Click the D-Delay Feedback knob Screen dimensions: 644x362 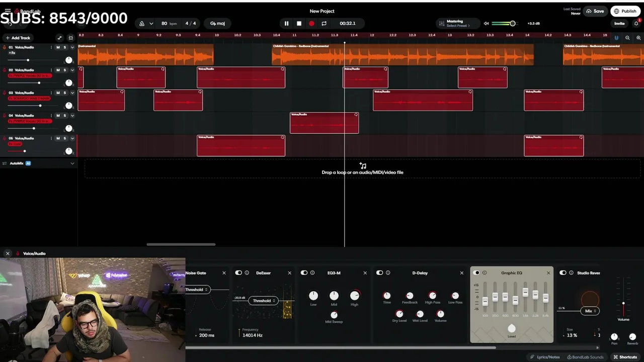[x=410, y=296]
